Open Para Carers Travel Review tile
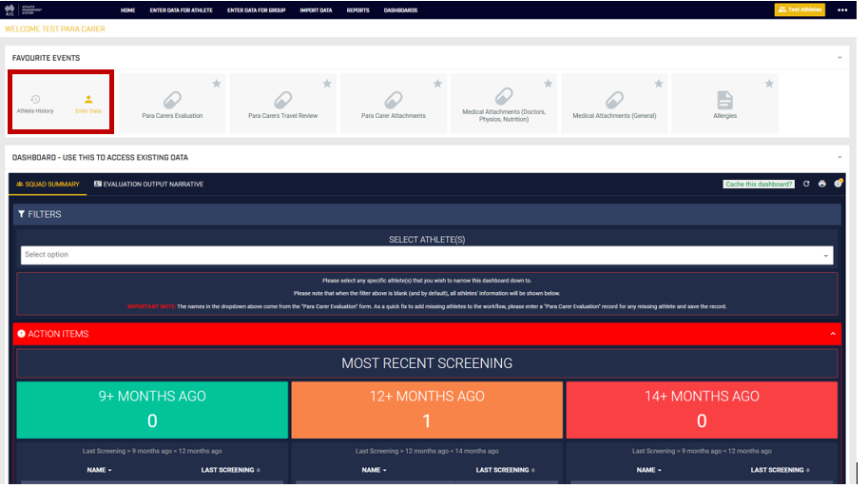This screenshot has height=488, width=868. tap(283, 104)
